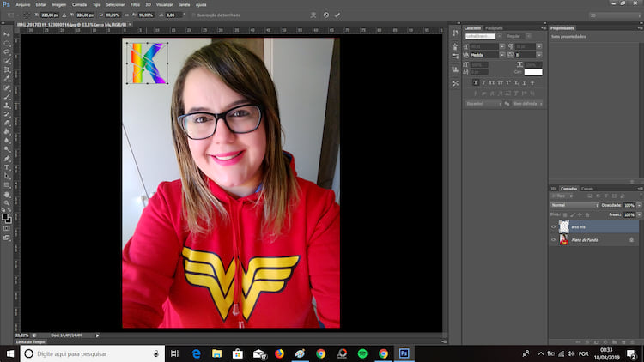Screen dimensions: 644x362
Task: Select the Move tool at top of toolbar
Action: pyautogui.click(x=7, y=33)
